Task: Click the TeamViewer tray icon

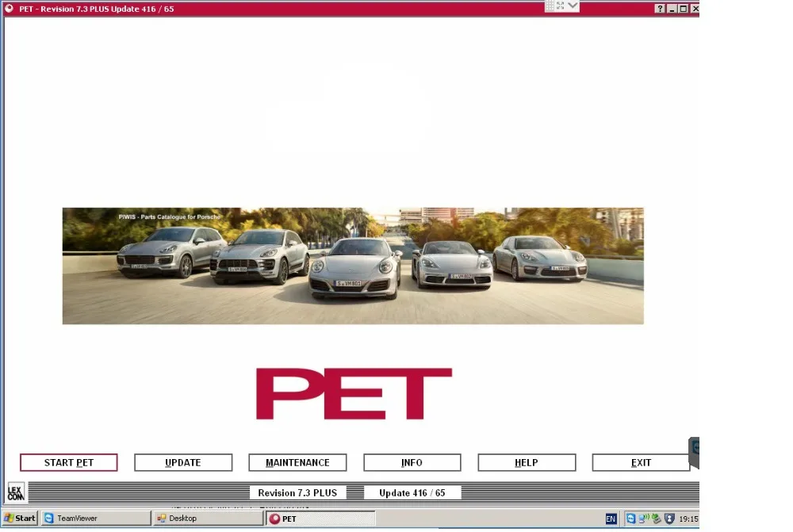Action: 630,519
